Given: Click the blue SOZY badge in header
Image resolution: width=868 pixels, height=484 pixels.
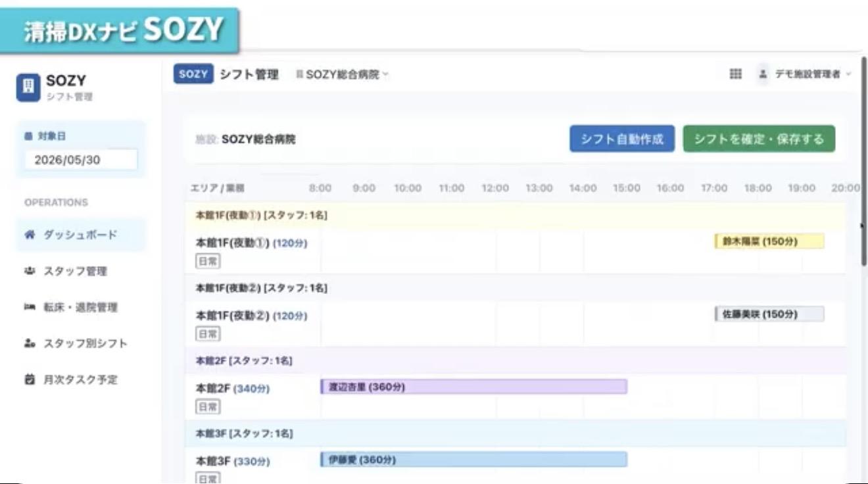Looking at the screenshot, I should tap(193, 74).
